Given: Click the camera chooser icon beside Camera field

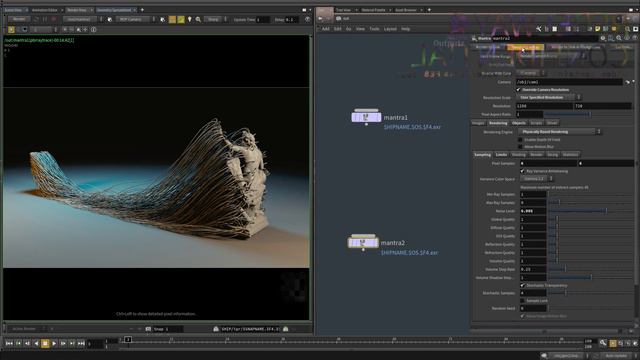Looking at the screenshot, I should tap(627, 82).
